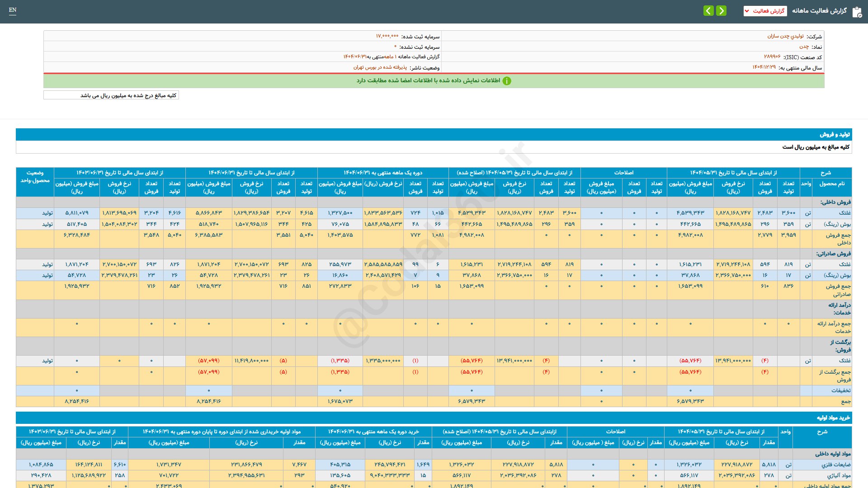Click the clipboard report icon in header
Viewport: 868px width, 488px height.
[857, 11]
